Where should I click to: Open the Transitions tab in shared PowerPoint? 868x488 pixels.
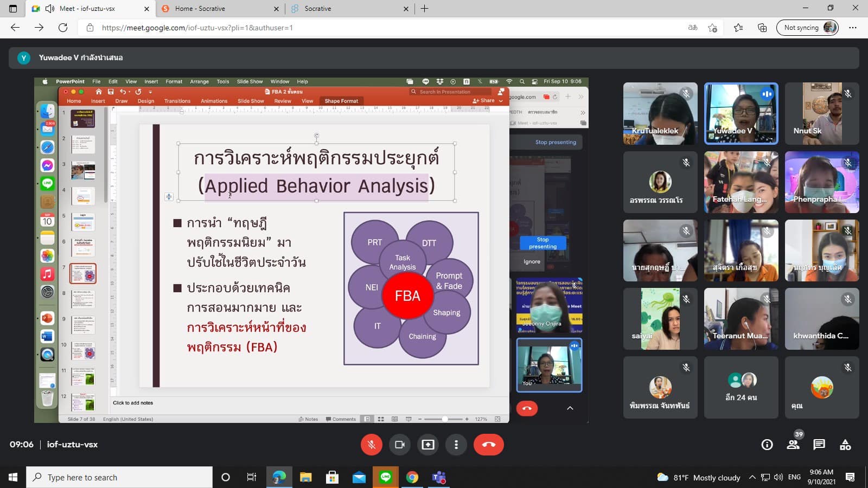[177, 101]
